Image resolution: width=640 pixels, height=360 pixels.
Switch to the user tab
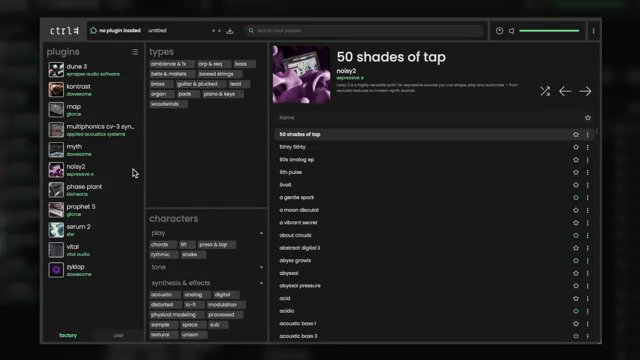118,336
